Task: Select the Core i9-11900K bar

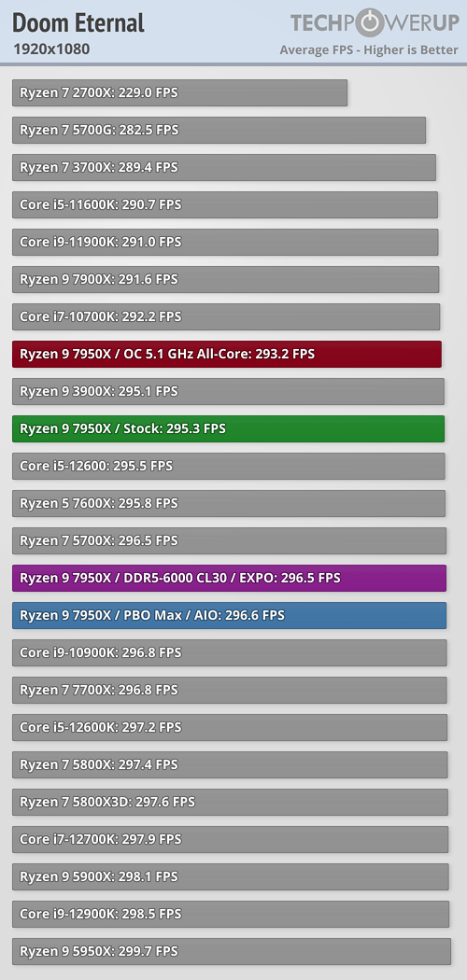Action: click(x=225, y=242)
